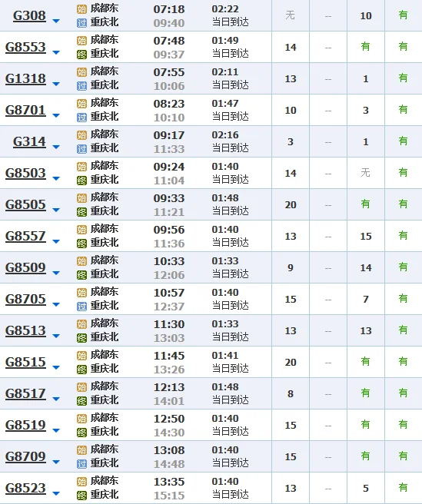Expand stops list arrow for G1318
The width and height of the screenshot is (422, 504).
tap(56, 85)
